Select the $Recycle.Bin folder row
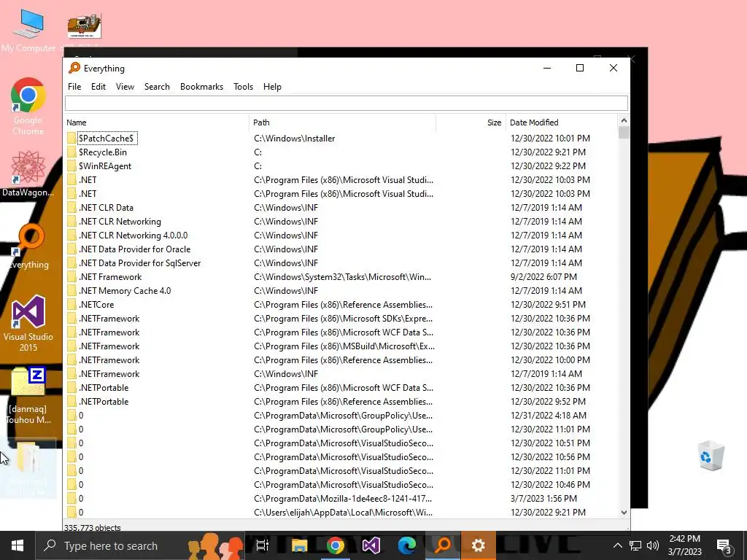 [x=341, y=152]
